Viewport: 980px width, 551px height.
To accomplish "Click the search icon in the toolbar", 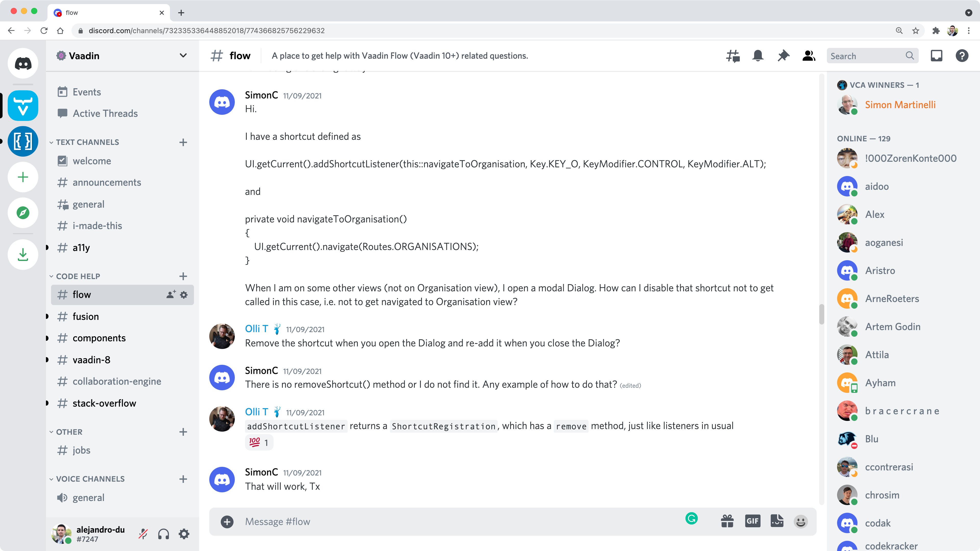I will click(x=910, y=56).
